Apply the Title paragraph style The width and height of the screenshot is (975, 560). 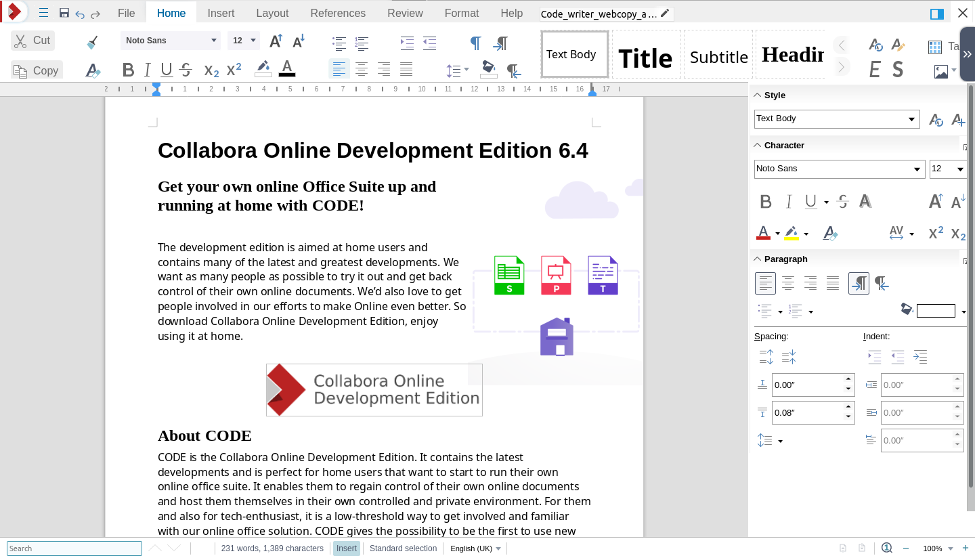(x=645, y=57)
